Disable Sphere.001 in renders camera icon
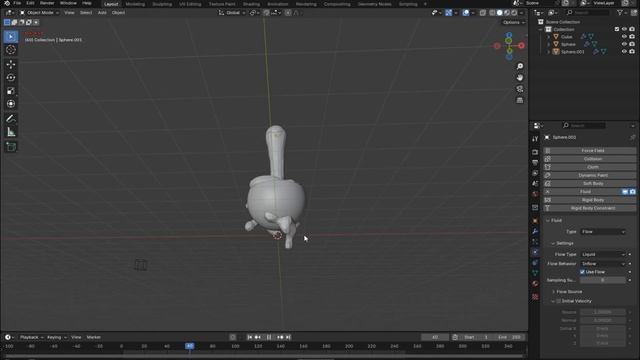The height and width of the screenshot is (360, 640). pyautogui.click(x=632, y=52)
